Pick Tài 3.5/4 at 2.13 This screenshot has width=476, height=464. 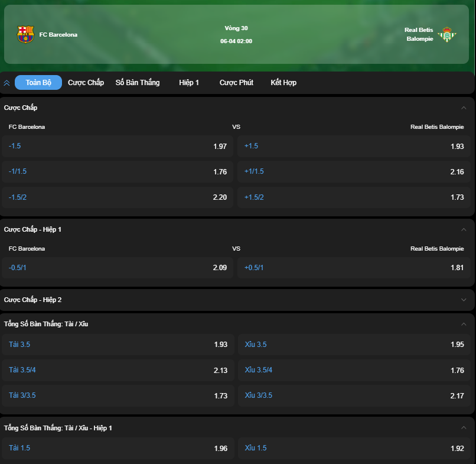[118, 370]
